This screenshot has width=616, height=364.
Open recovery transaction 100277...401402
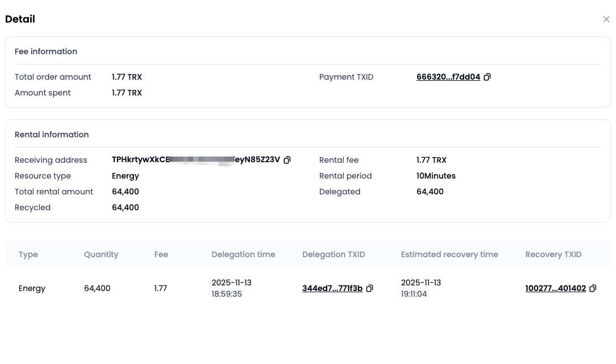(x=556, y=288)
